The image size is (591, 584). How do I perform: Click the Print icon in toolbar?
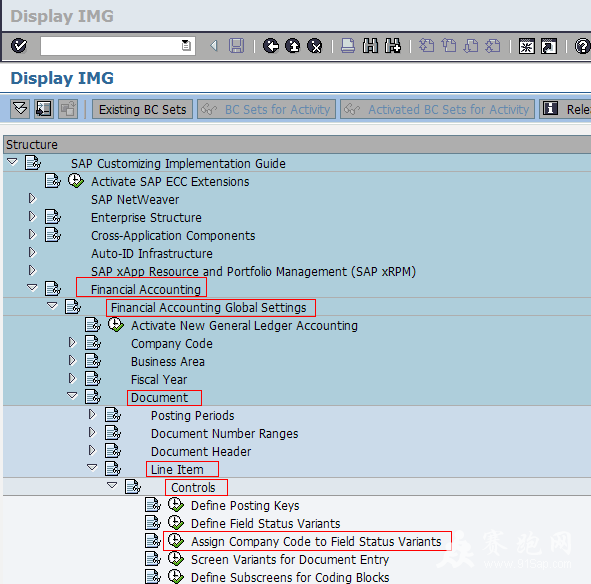coord(348,46)
